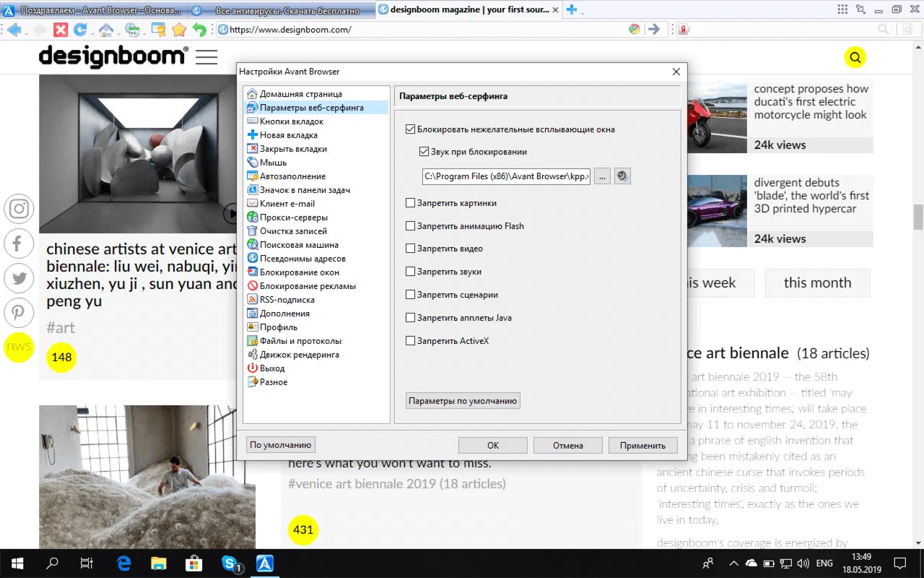
Task: Close the designboom magazine tab
Action: 555,10
